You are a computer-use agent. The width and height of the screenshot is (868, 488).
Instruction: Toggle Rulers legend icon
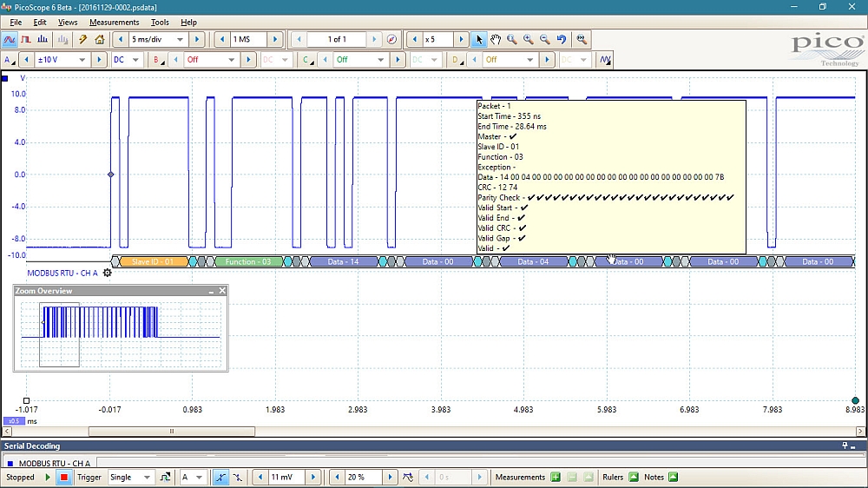pyautogui.click(x=634, y=477)
